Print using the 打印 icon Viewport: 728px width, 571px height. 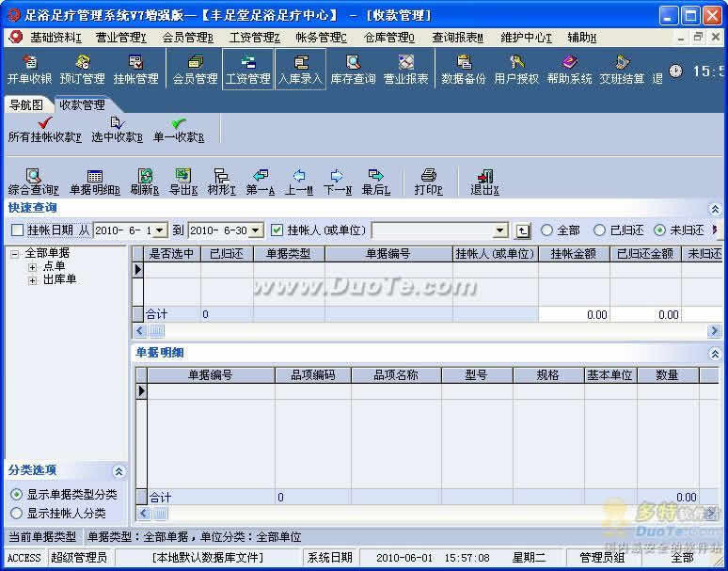pyautogui.click(x=428, y=182)
